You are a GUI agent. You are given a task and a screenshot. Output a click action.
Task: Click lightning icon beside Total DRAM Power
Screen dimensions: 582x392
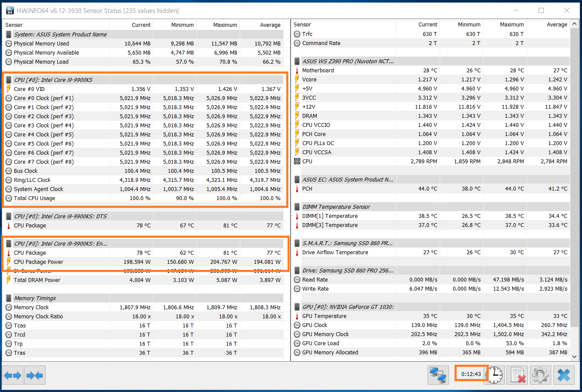pyautogui.click(x=9, y=280)
